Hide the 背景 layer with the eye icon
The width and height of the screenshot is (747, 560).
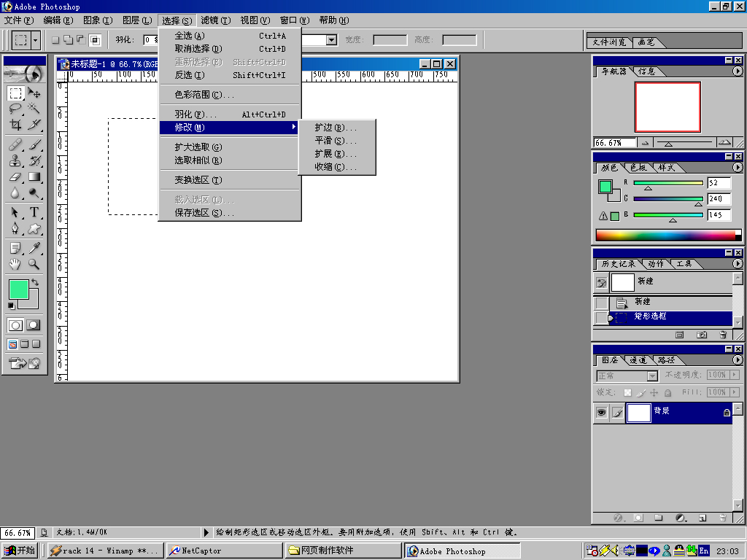pos(601,413)
